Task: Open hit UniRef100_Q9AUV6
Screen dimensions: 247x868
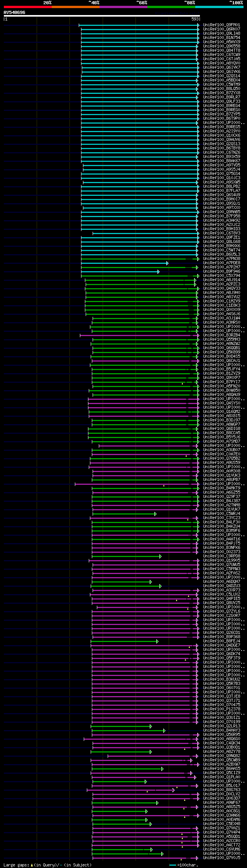Action: point(222,140)
